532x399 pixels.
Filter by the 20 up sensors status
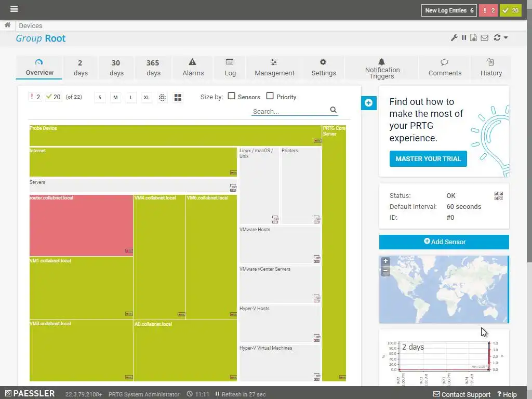tap(54, 97)
